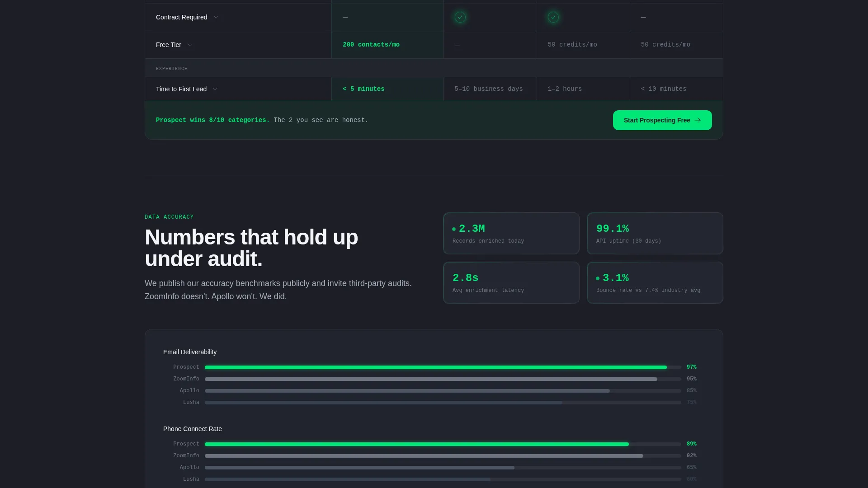Click second Contract Required check icon
This screenshot has height=488, width=868.
tap(553, 17)
